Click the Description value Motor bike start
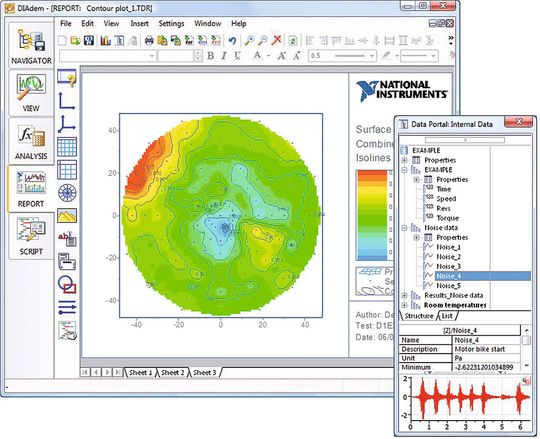 [x=486, y=349]
